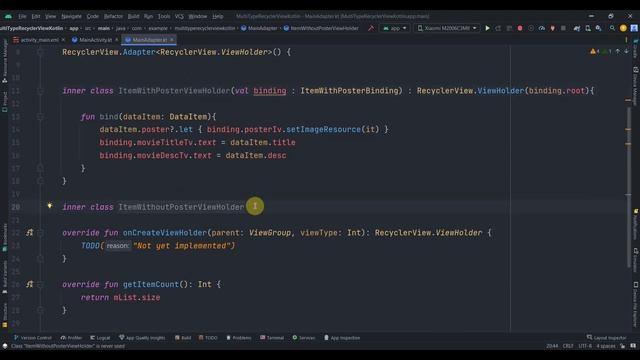Close the activity_main.xml tab
Screen dimensions: 640x360
pyautogui.click(x=63, y=40)
